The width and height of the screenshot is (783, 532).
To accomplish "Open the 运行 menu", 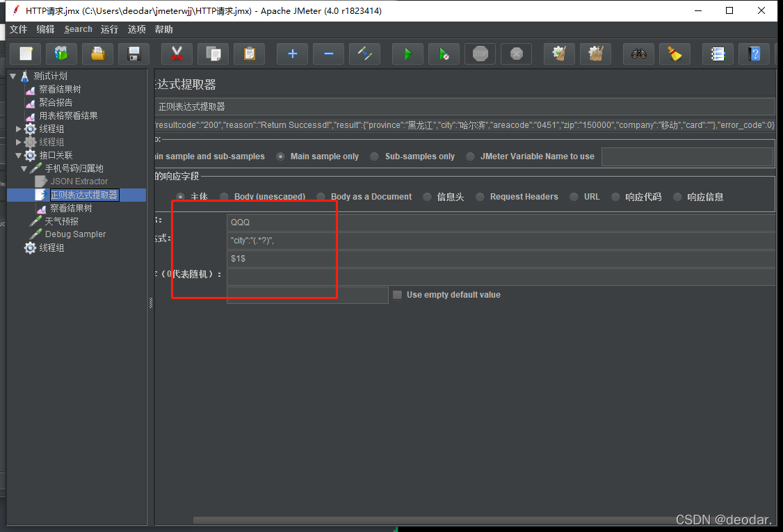I will (109, 29).
